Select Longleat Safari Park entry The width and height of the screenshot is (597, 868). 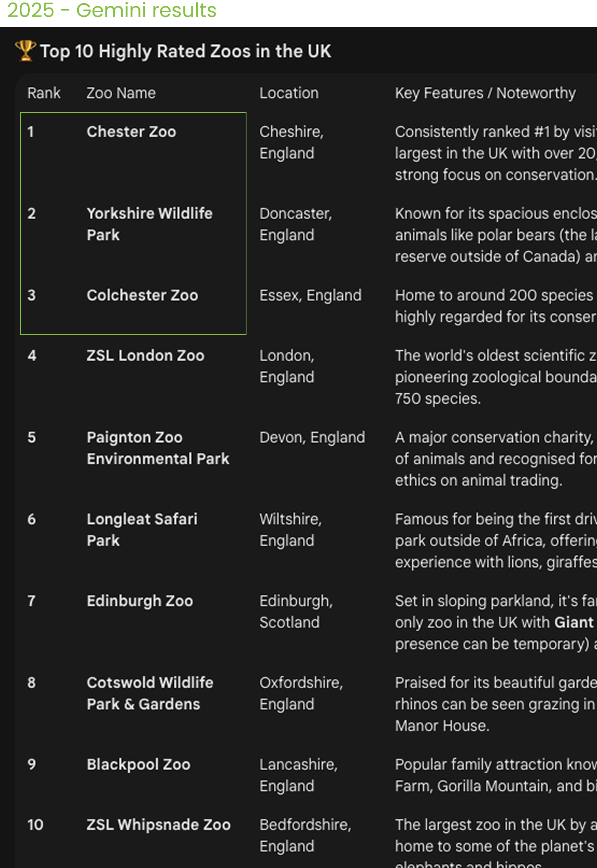[142, 530]
